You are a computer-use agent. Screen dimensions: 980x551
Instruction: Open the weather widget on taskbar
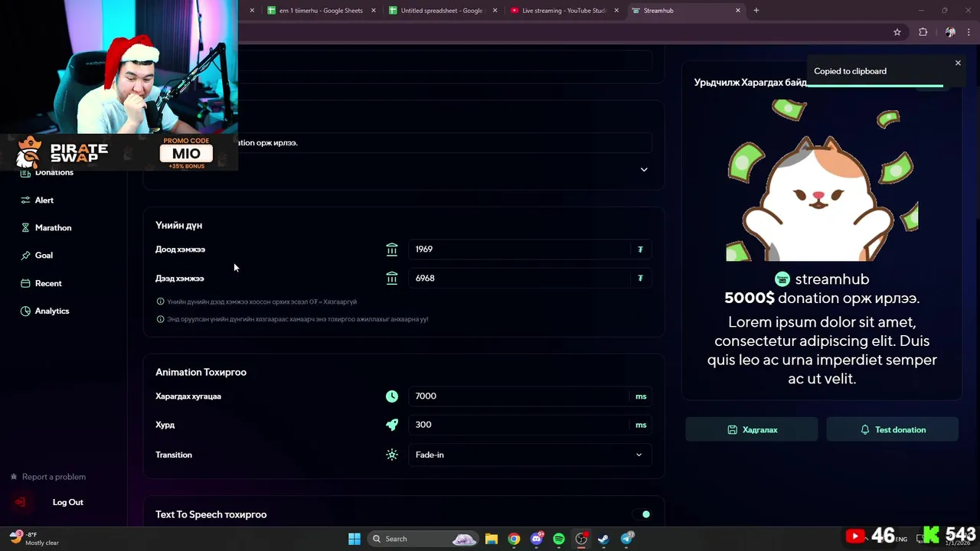pyautogui.click(x=34, y=539)
